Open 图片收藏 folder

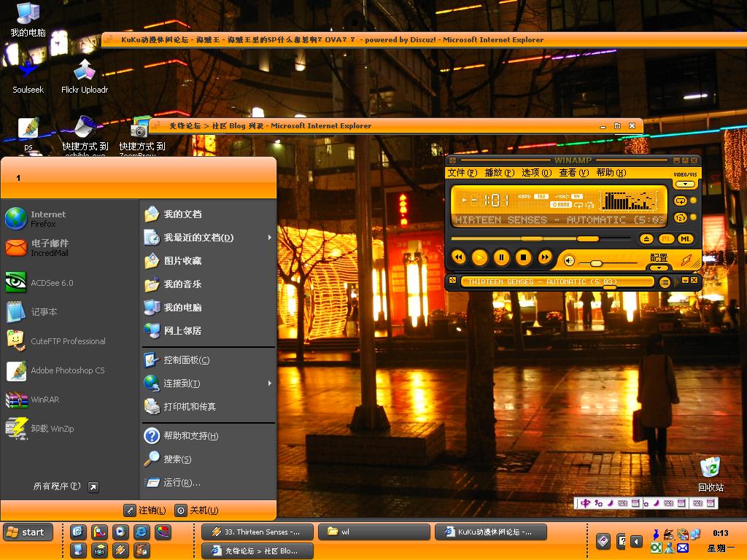[209, 260]
